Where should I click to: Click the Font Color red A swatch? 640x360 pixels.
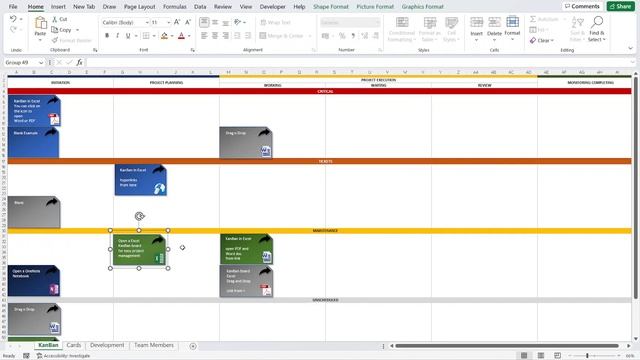point(182,36)
